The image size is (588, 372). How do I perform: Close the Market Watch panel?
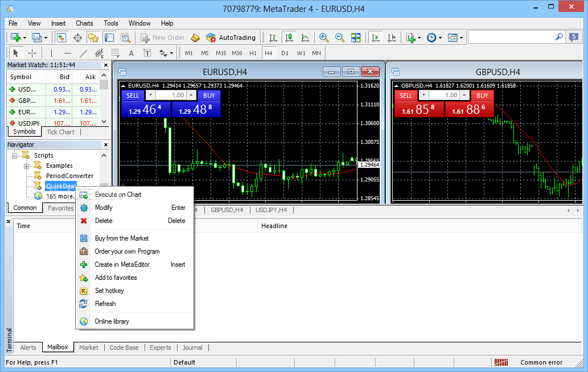tap(106, 65)
